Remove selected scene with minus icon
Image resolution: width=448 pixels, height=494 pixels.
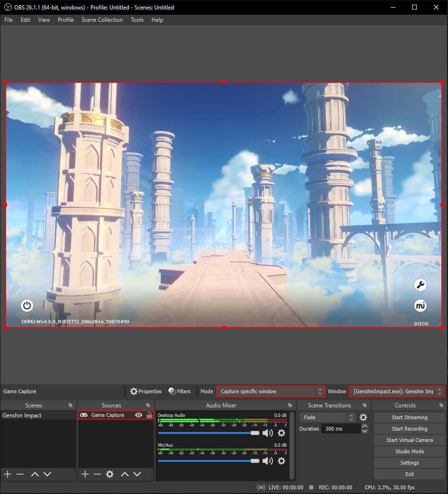20,474
